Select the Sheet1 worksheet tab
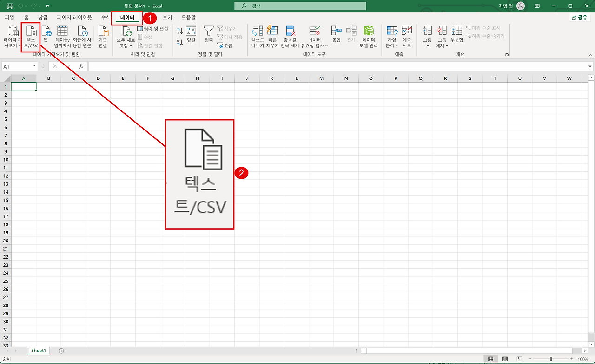Image resolution: width=595 pixels, height=364 pixels. click(39, 351)
